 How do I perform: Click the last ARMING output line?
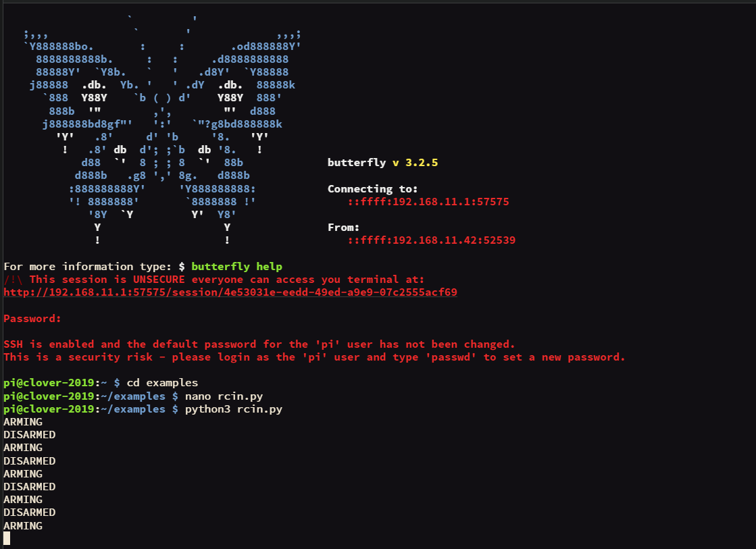23,526
